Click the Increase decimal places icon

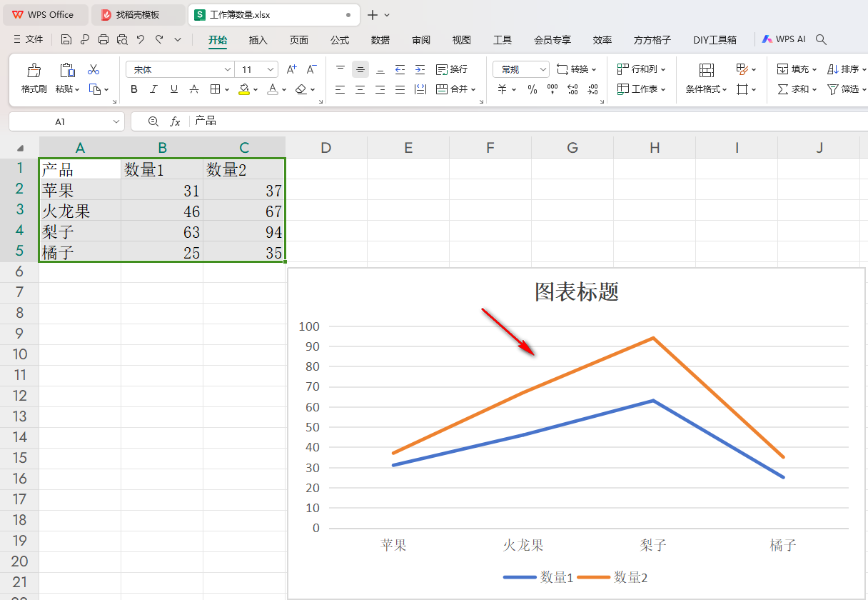click(x=572, y=89)
